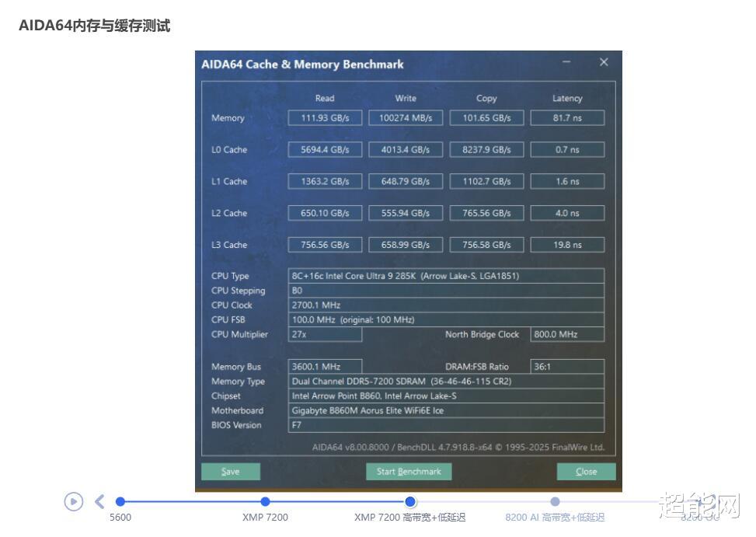Play the benchmark image slideshow
This screenshot has height=537, width=756.
pos(73,502)
